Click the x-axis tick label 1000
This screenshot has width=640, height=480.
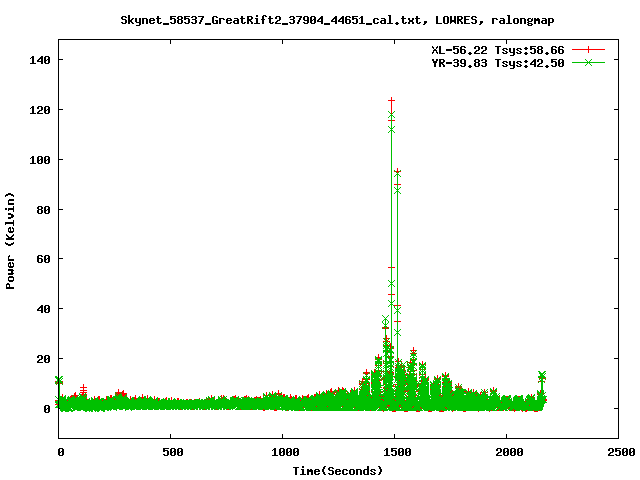pos(285,452)
